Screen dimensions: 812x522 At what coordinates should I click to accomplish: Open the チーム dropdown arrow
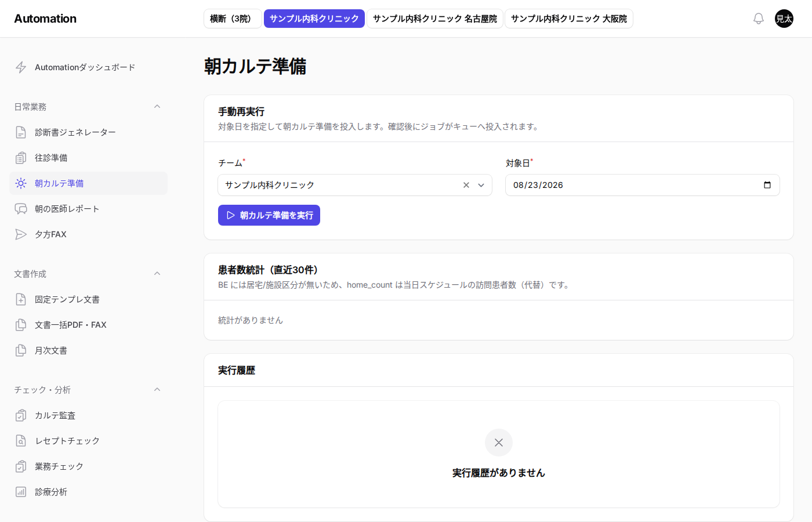[x=481, y=185]
